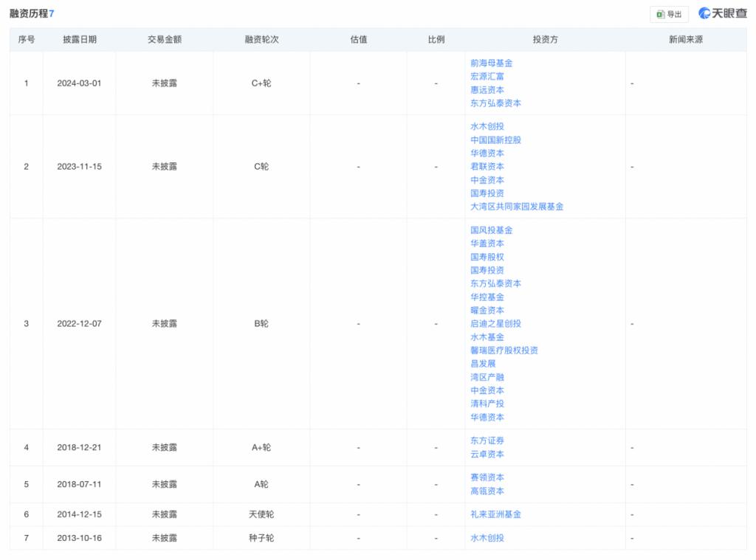
Task: Open investor link 君联资本
Action: [487, 166]
